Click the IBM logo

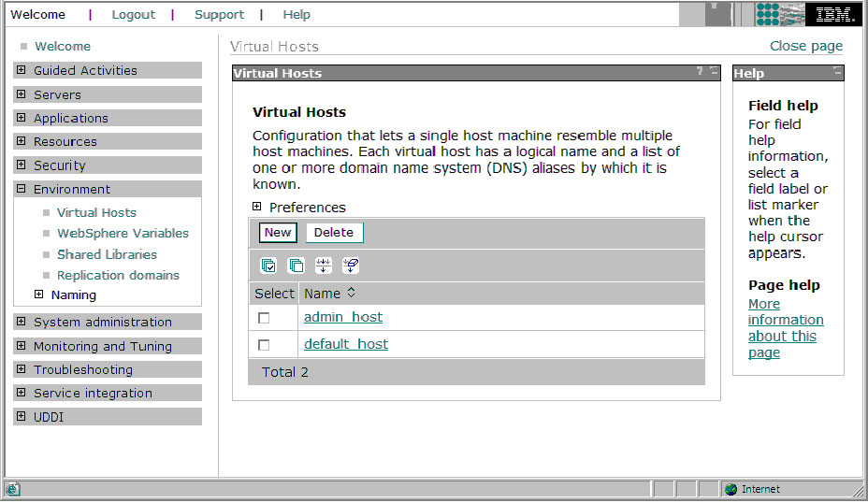(x=834, y=14)
